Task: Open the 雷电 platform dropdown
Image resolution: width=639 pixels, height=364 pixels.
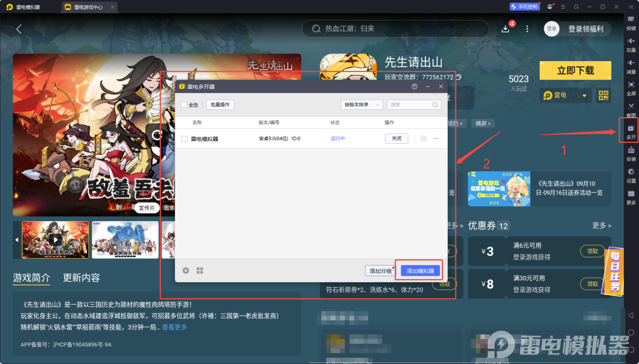Action: [x=566, y=95]
